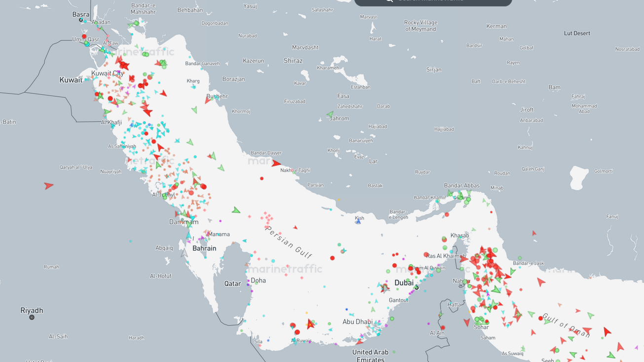Viewport: 644px width, 362px height.
Task: Select the Doha city label
Action: pos(258,281)
